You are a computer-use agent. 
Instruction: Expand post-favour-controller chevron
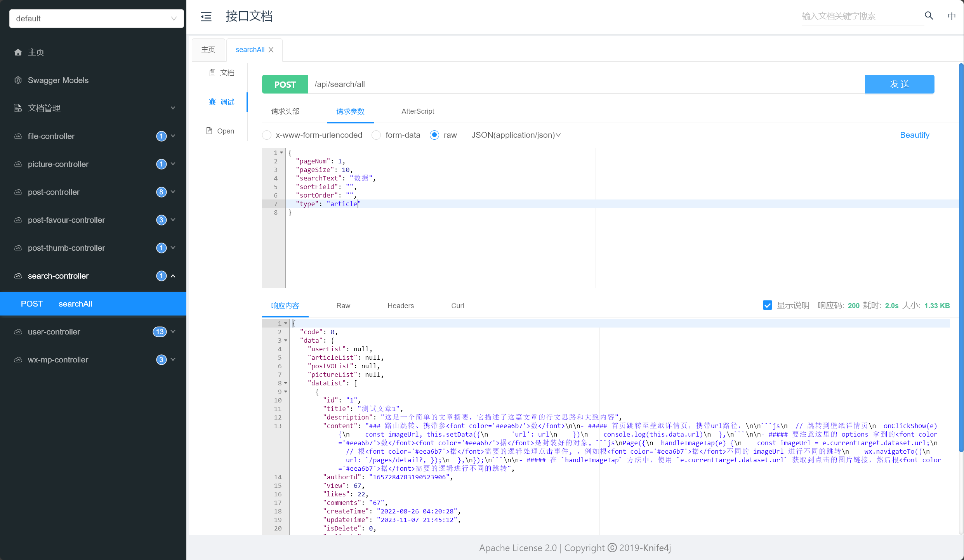point(173,220)
